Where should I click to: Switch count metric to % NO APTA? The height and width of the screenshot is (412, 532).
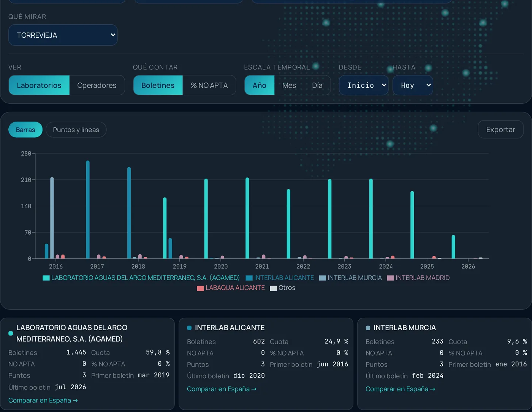coord(209,85)
